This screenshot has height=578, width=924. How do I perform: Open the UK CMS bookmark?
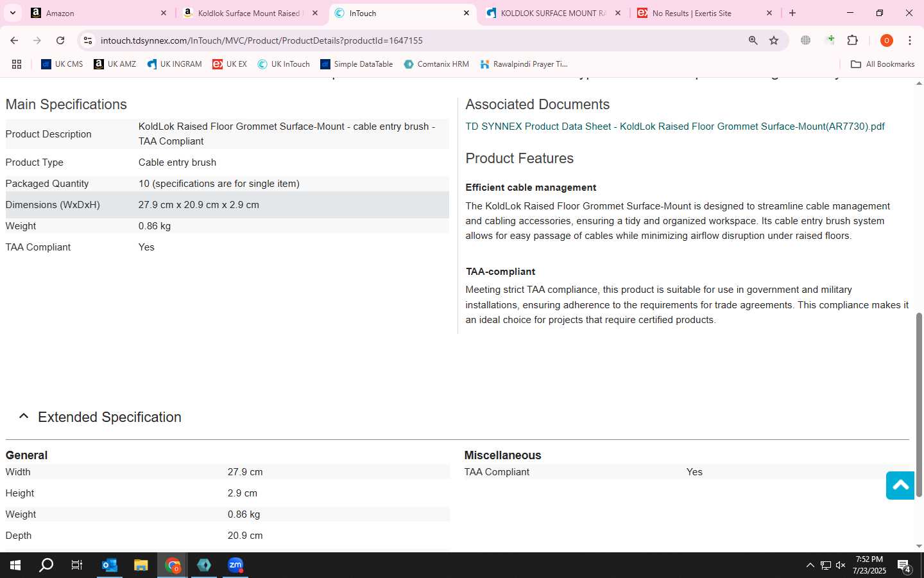click(x=62, y=64)
